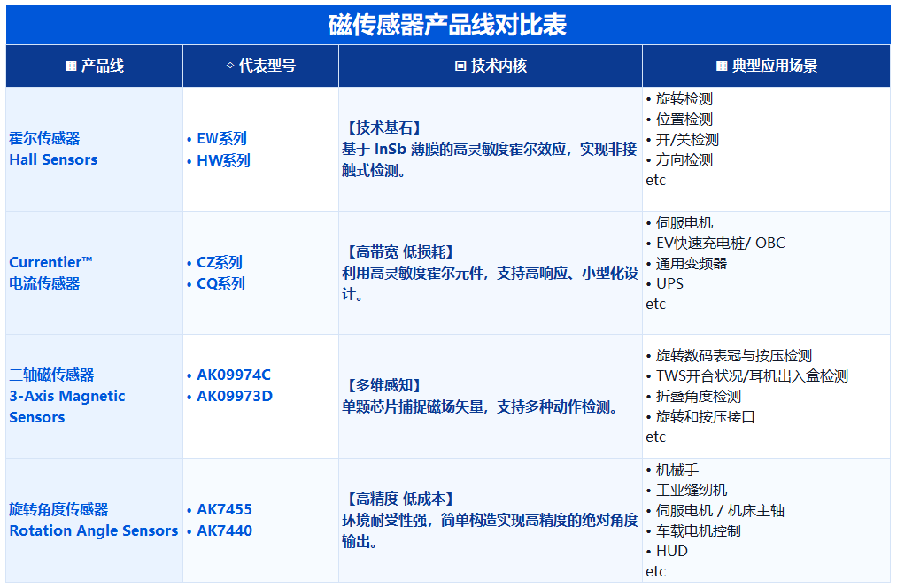The width and height of the screenshot is (897, 588).
Task: Click the 环境耐受性强 description text
Action: [490, 530]
